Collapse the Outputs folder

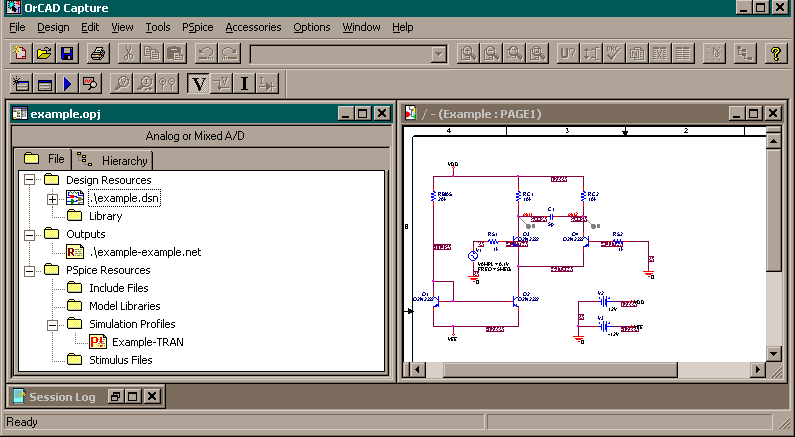tap(29, 235)
